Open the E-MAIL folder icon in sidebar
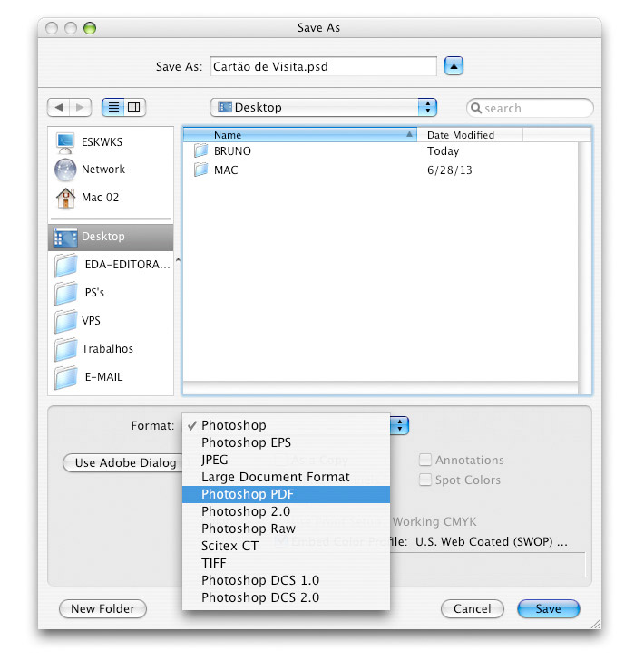This screenshot has width=644, height=660. pos(65,377)
